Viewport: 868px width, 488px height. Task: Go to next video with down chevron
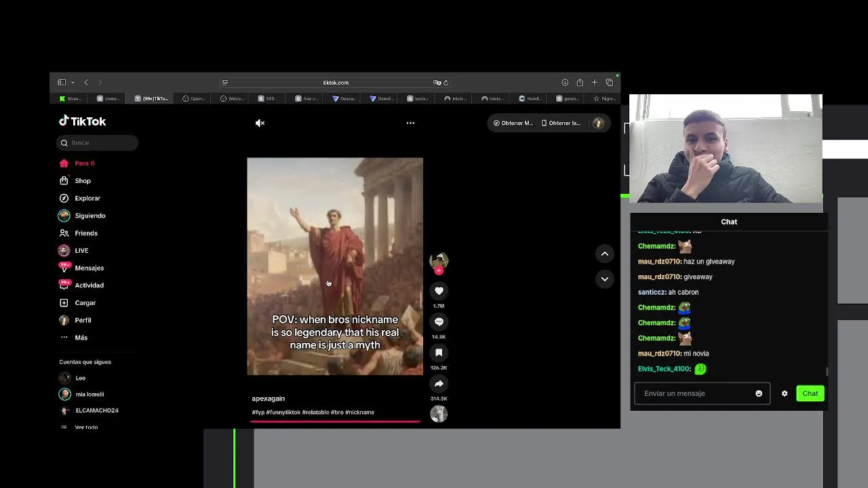point(604,279)
